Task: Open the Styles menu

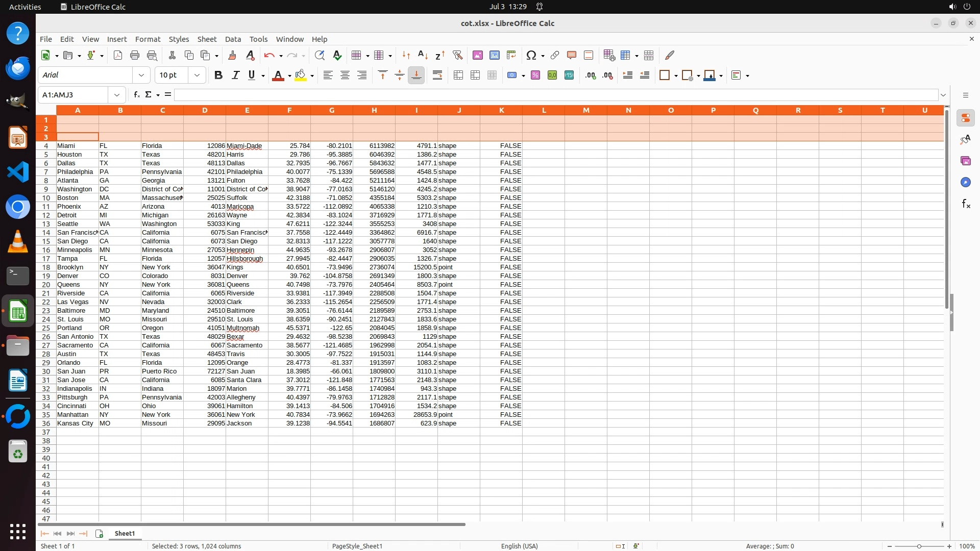Action: click(x=179, y=39)
